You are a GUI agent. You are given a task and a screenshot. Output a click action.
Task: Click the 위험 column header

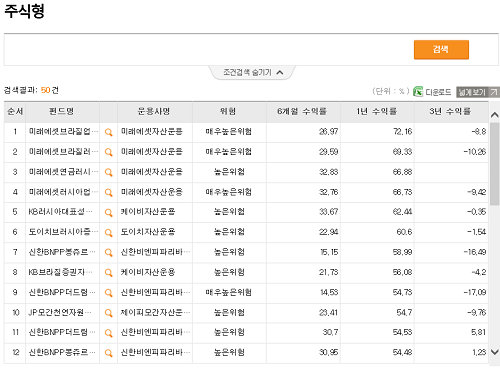click(229, 112)
